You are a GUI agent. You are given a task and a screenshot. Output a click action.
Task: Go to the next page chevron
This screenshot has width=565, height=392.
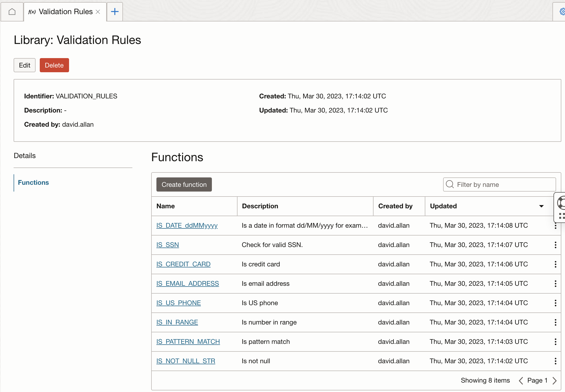(x=555, y=380)
